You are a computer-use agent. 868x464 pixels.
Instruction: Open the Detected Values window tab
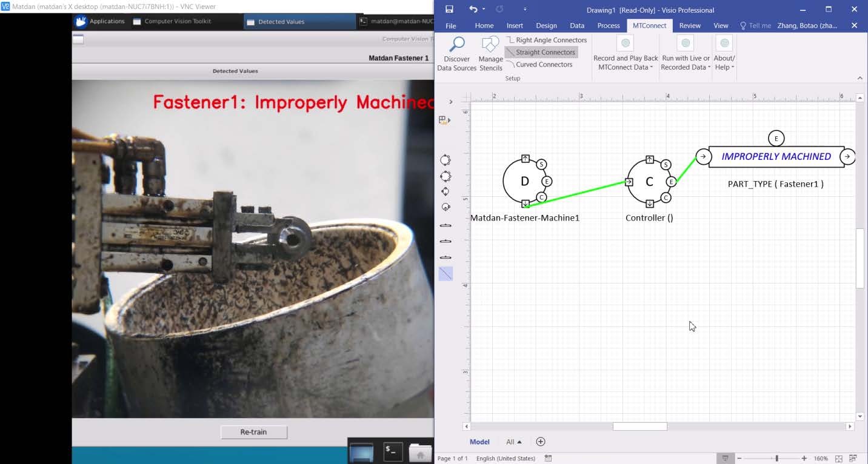(281, 22)
